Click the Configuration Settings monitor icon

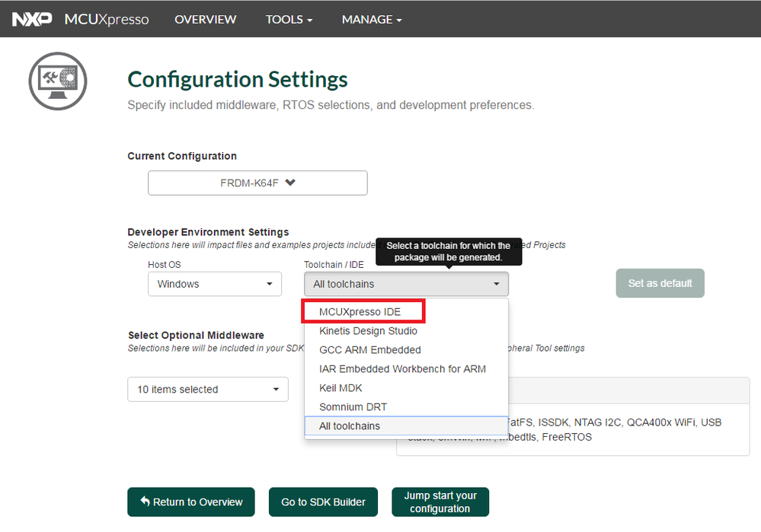(x=57, y=81)
